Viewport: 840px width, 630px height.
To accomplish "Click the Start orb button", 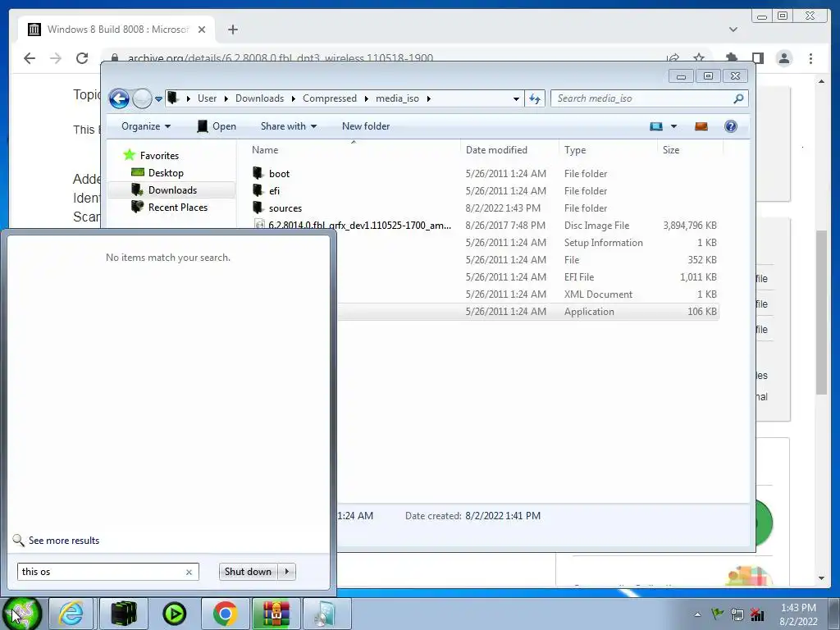I will 22,614.
